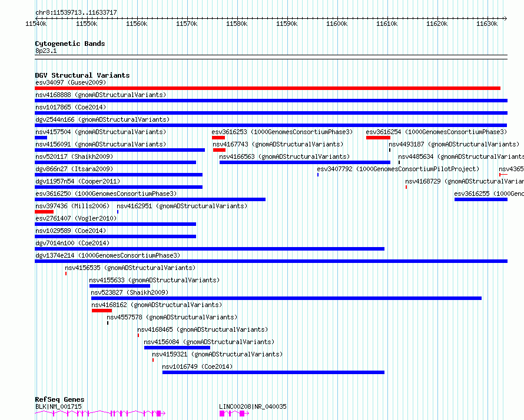This screenshot has width=524, height=420.
Task: Select dgv7014n100 (Coe2014) label
Action: pyautogui.click(x=72, y=243)
